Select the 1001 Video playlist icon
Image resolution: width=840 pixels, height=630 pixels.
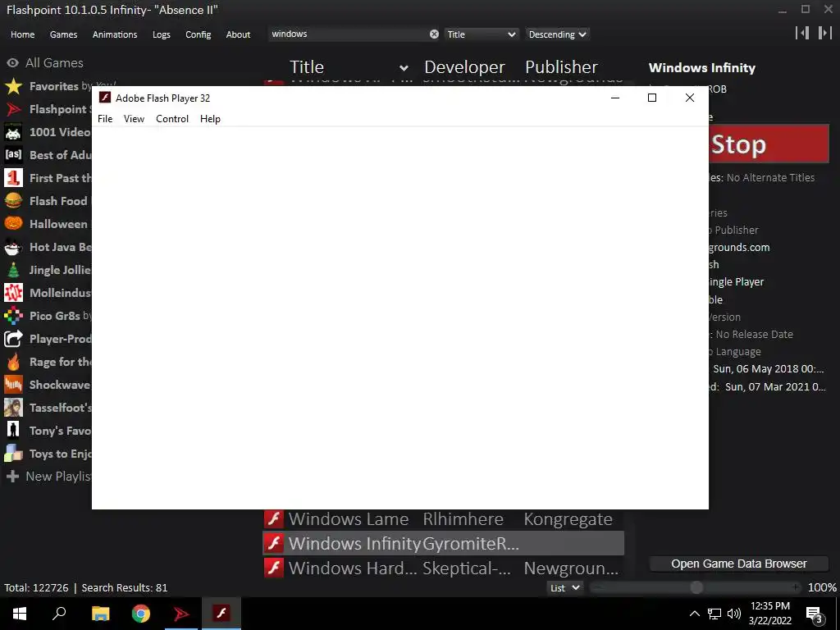click(13, 132)
